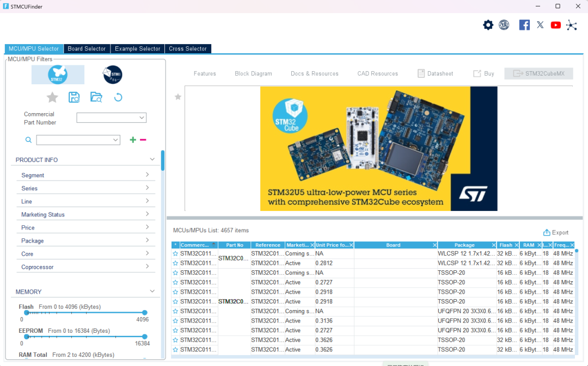
Task: Sort the list by Reference column header
Action: [268, 245]
